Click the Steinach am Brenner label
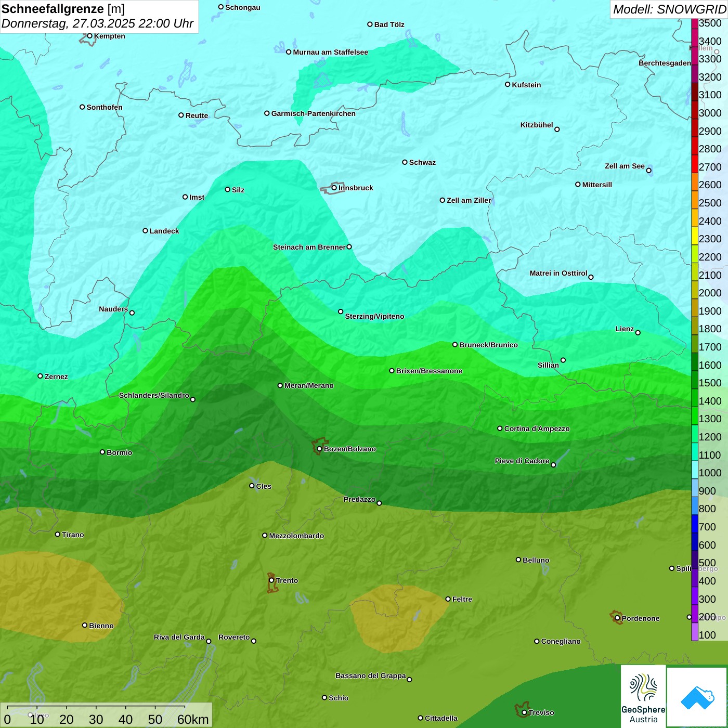Viewport: 728px width, 728px height. tap(309, 247)
